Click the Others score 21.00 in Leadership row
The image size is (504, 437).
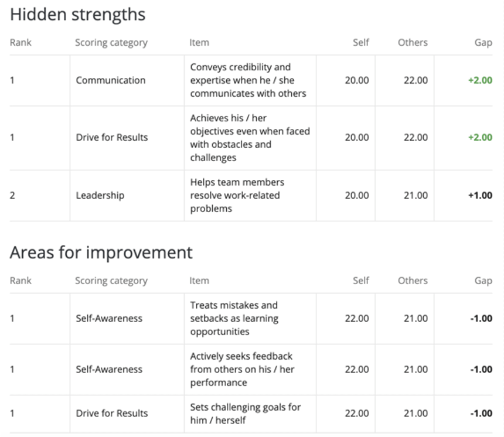415,196
